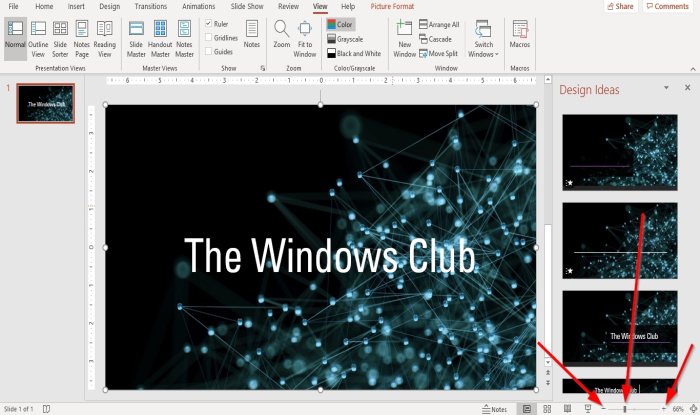Switch to Normal presentation view
700x415 pixels.
[x=15, y=39]
